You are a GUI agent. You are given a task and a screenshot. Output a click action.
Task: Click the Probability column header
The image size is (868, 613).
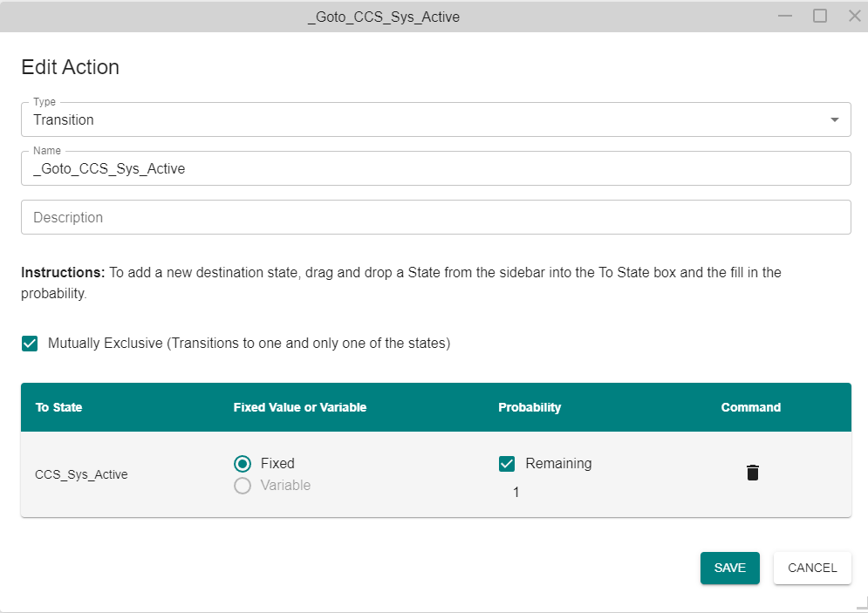click(530, 407)
